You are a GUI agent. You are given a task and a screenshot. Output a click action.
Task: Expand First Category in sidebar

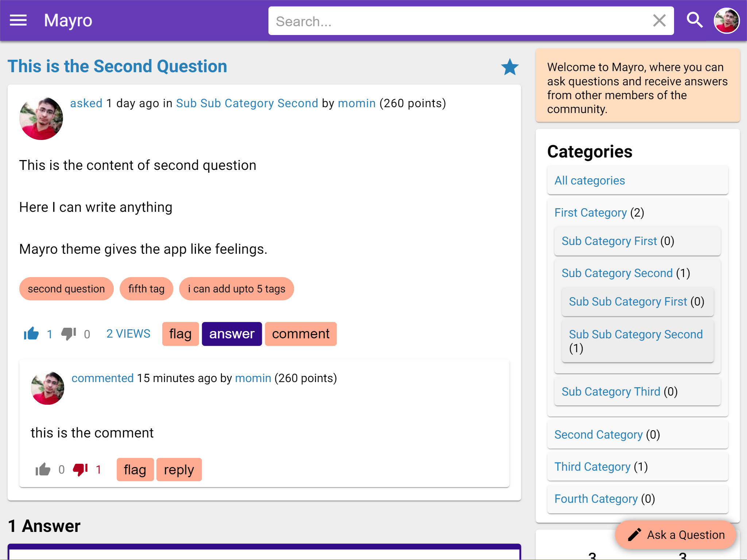590,213
